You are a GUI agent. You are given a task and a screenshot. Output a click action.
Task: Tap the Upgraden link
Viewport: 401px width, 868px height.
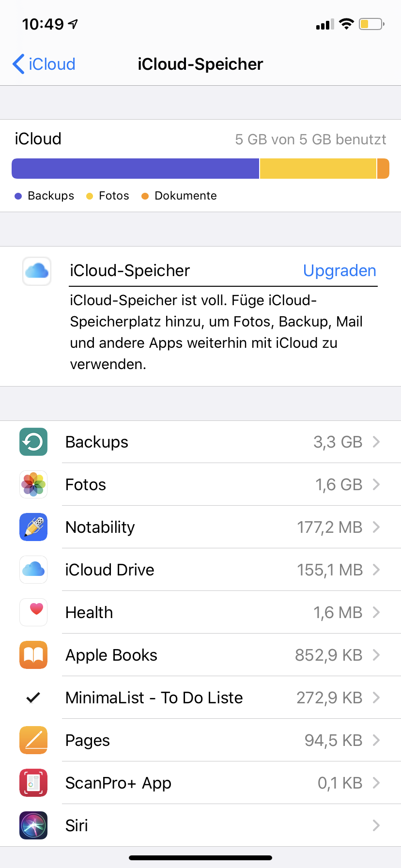(x=339, y=270)
